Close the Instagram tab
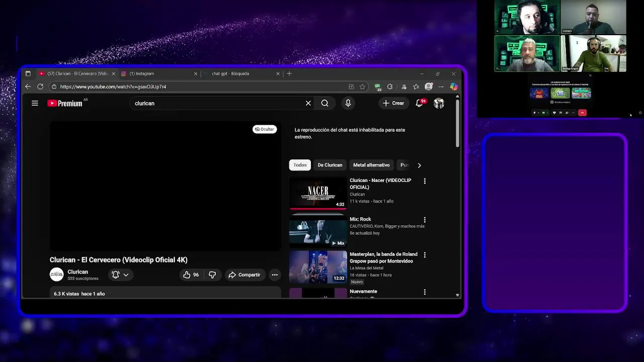The image size is (644, 362). 196,73
